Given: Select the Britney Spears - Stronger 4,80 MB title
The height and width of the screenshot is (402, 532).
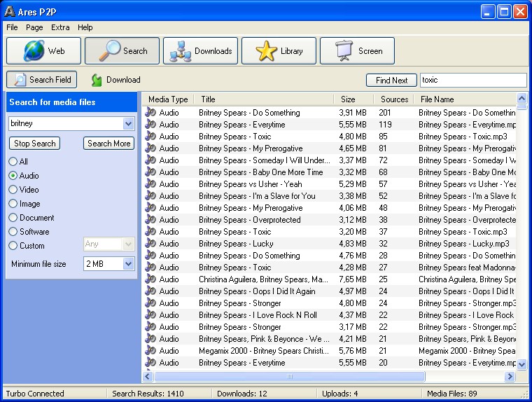Looking at the screenshot, I should point(240,303).
